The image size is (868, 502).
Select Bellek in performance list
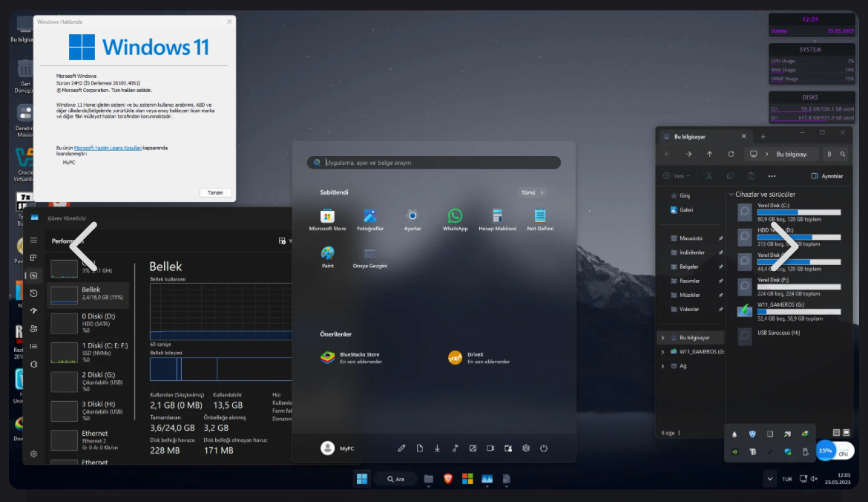[x=88, y=293]
